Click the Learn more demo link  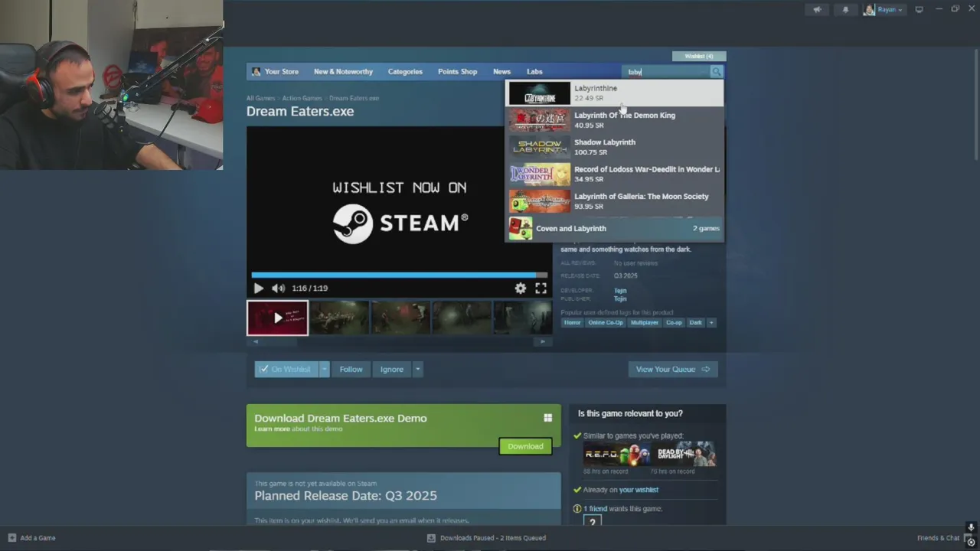click(272, 429)
